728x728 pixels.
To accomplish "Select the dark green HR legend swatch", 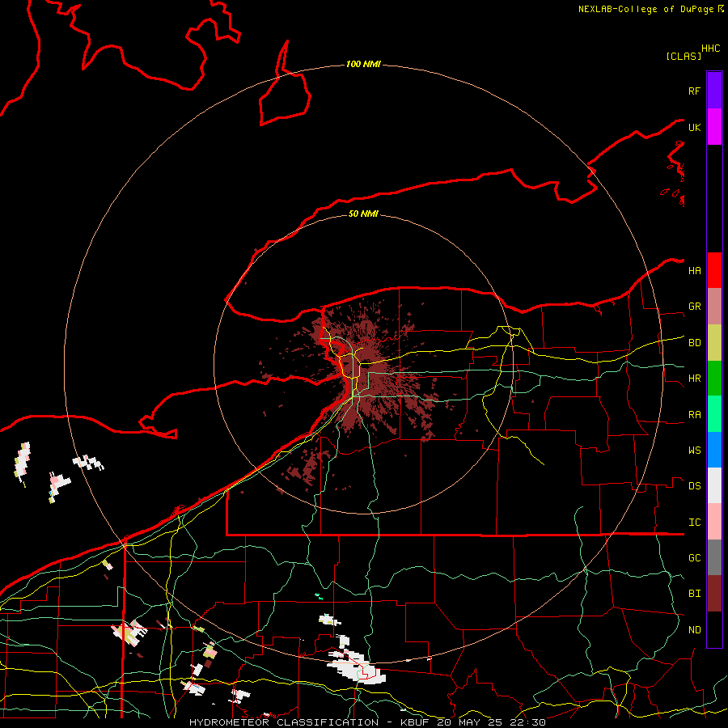I will click(714, 379).
